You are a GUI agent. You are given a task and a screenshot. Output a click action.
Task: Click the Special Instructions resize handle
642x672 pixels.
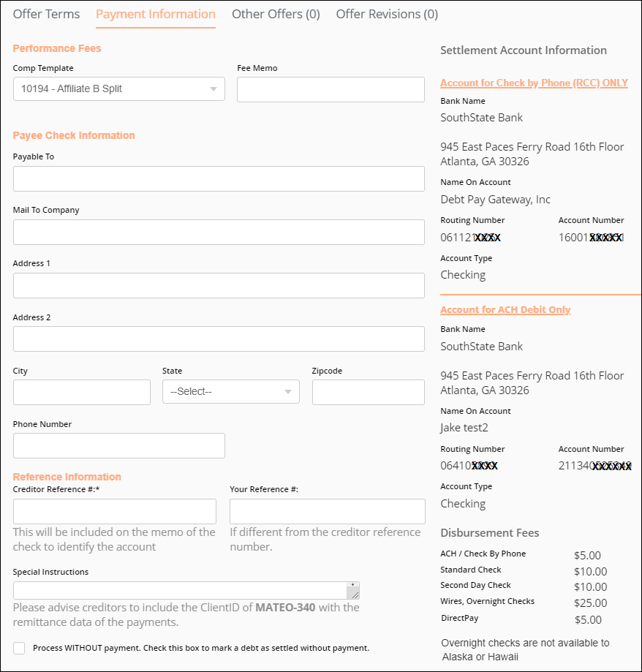click(x=355, y=594)
